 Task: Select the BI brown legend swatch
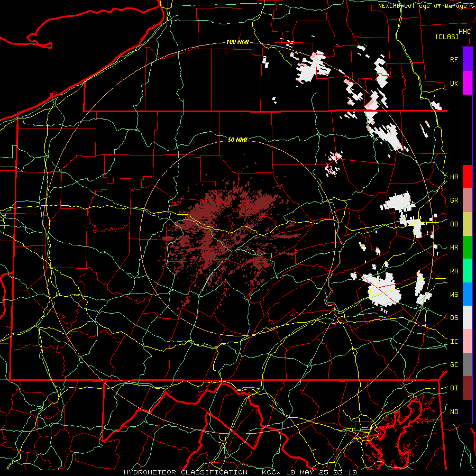pos(467,388)
